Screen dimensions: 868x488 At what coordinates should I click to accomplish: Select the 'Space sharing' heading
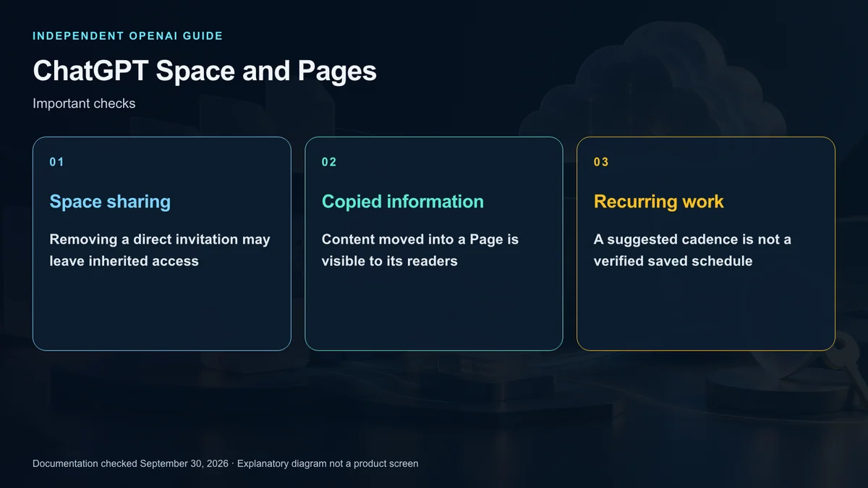pyautogui.click(x=110, y=201)
